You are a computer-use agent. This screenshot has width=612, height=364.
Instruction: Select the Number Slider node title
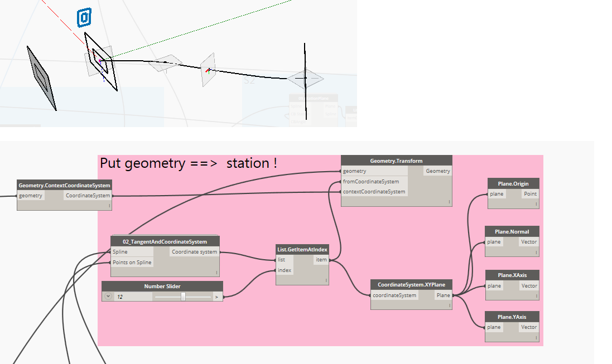click(x=162, y=287)
